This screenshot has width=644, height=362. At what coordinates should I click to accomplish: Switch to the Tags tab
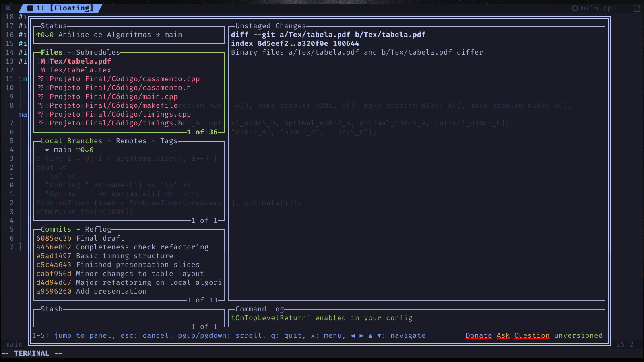[169, 141]
